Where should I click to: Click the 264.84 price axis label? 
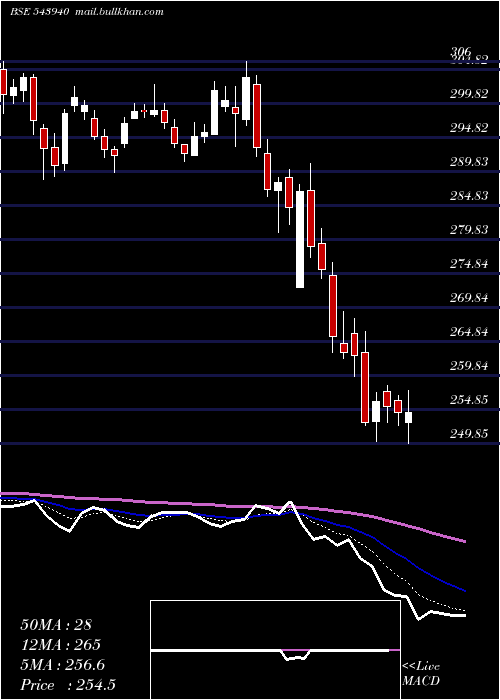[x=469, y=332]
